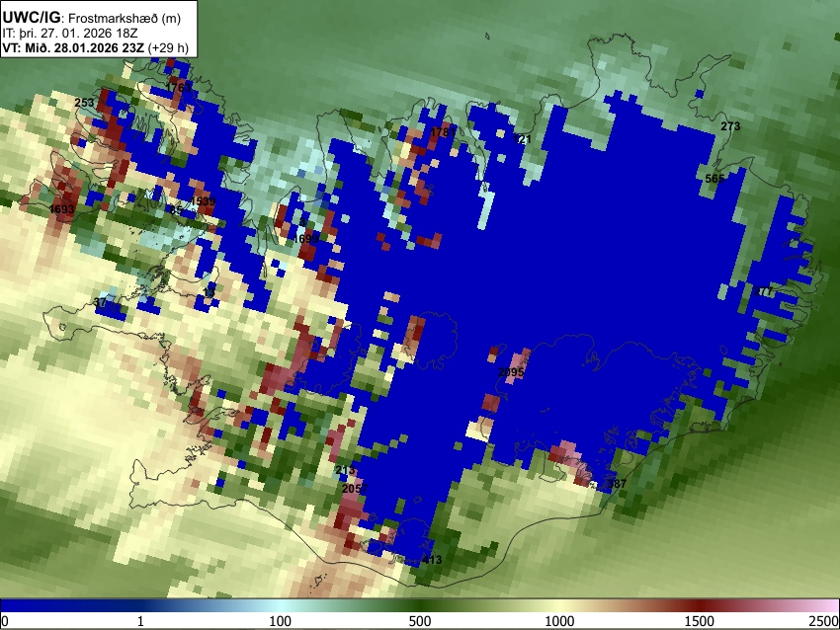This screenshot has width=840, height=630.
Task: Click the colour scale tick label 1000
Action: (559, 621)
